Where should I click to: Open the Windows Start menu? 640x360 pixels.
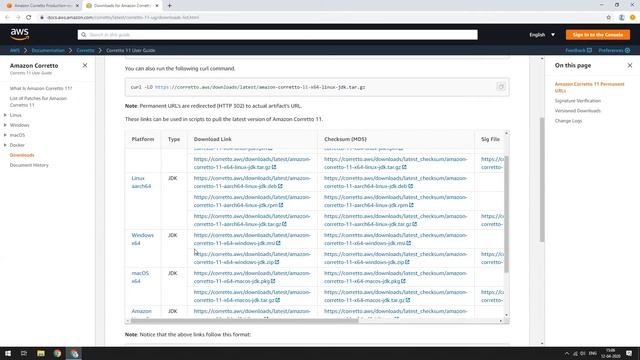pos(8,353)
